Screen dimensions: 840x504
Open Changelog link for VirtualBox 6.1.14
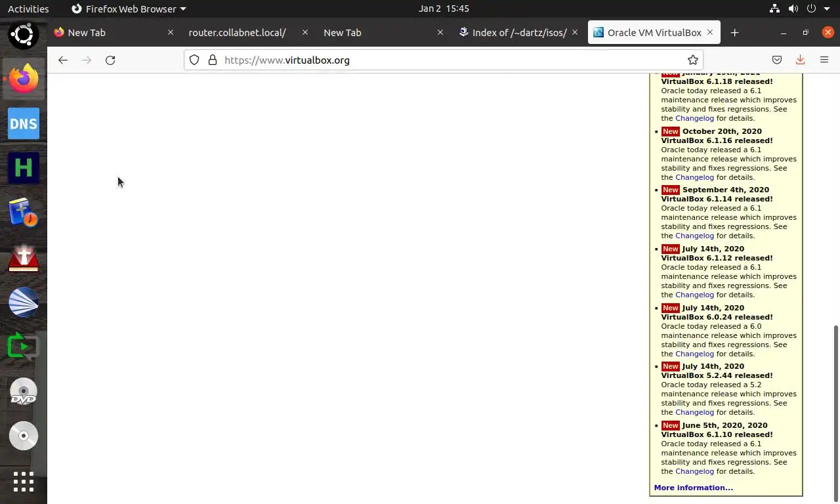coord(694,236)
